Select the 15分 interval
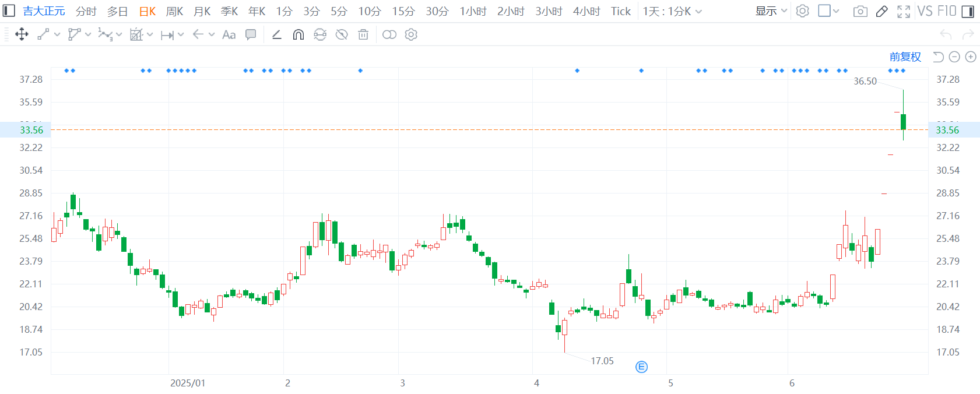The height and width of the screenshot is (394, 980). coord(403,11)
